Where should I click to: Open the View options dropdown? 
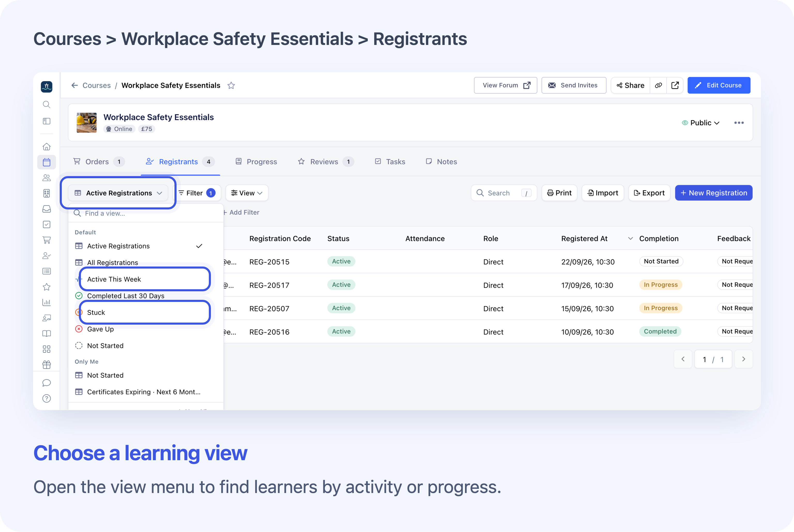pyautogui.click(x=247, y=193)
